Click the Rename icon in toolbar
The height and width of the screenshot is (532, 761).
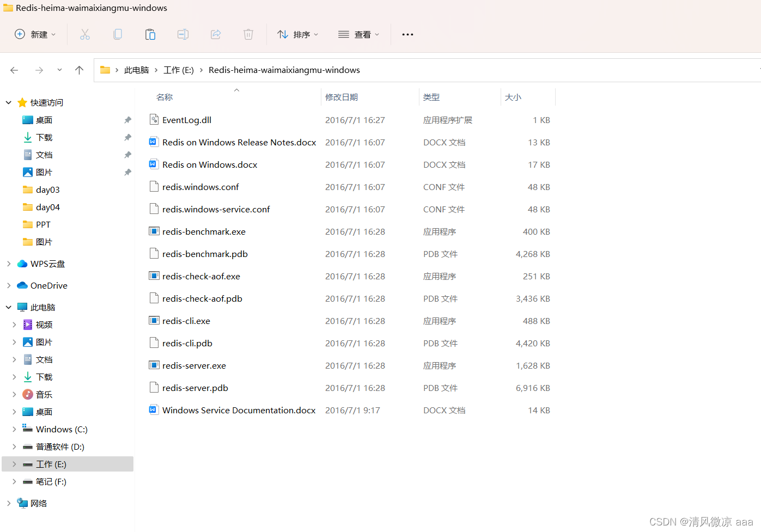[x=183, y=34]
